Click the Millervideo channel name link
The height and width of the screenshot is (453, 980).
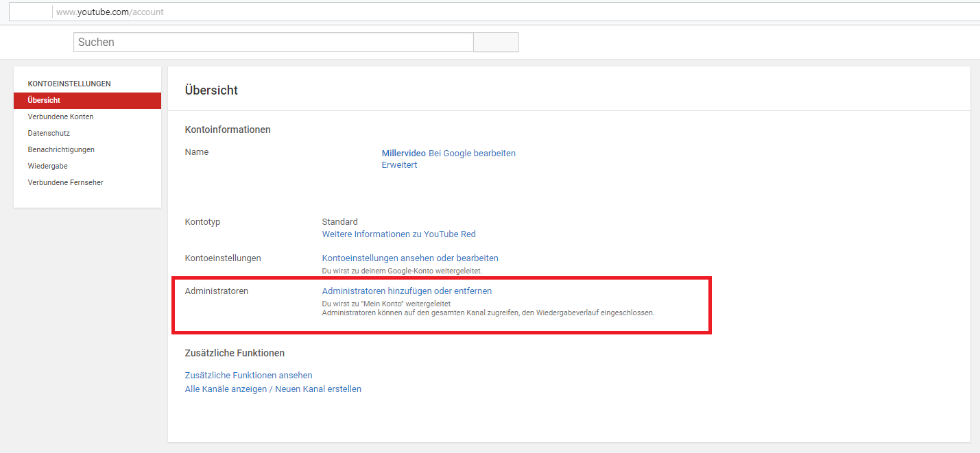pos(403,154)
